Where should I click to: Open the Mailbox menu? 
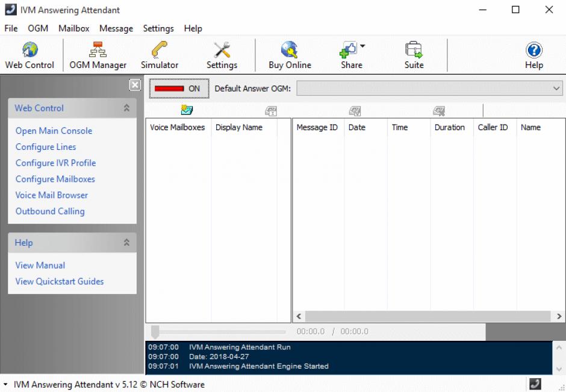(x=73, y=28)
